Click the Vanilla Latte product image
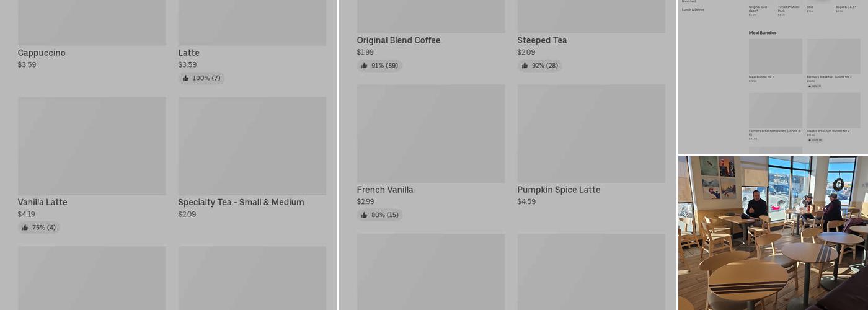Screen dimensions: 868x310 (92, 146)
